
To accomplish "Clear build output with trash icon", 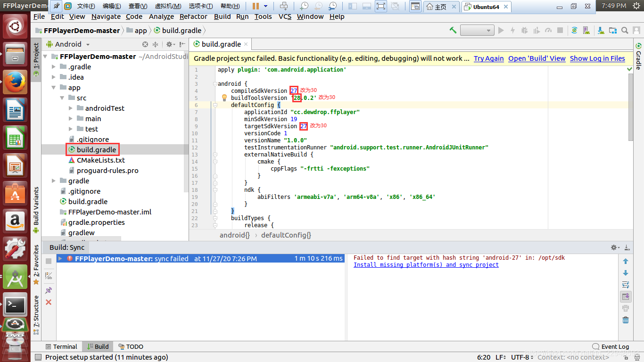I will [625, 320].
